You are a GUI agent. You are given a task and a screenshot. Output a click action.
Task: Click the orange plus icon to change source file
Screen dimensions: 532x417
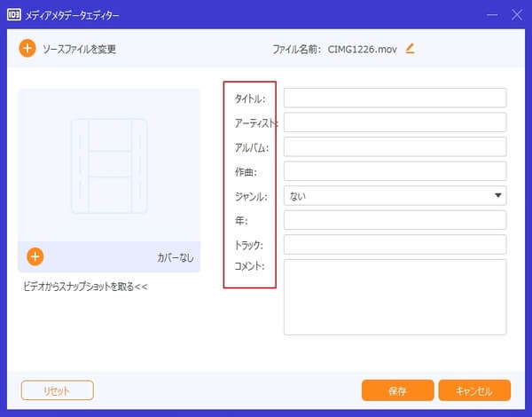pos(27,49)
